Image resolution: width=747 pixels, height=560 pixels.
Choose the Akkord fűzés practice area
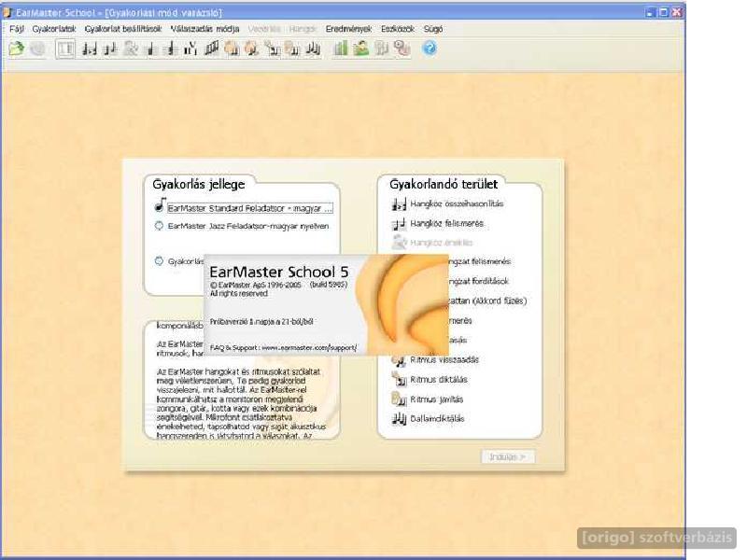click(x=487, y=301)
